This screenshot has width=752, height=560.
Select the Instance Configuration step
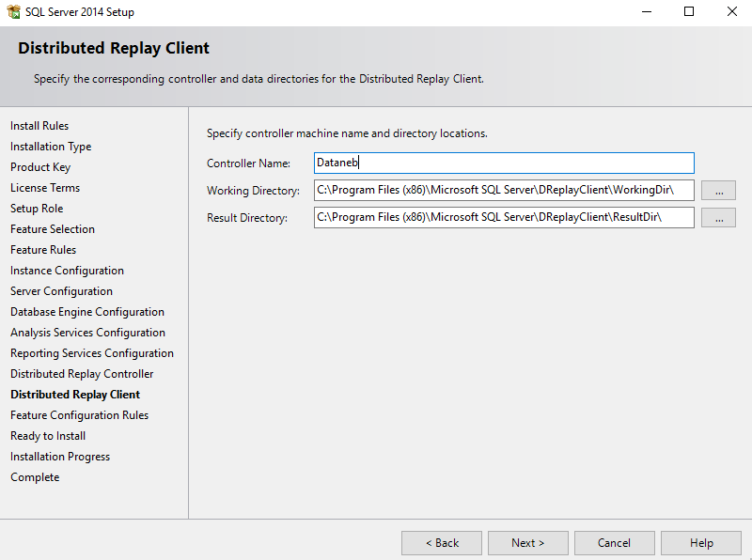pos(67,271)
